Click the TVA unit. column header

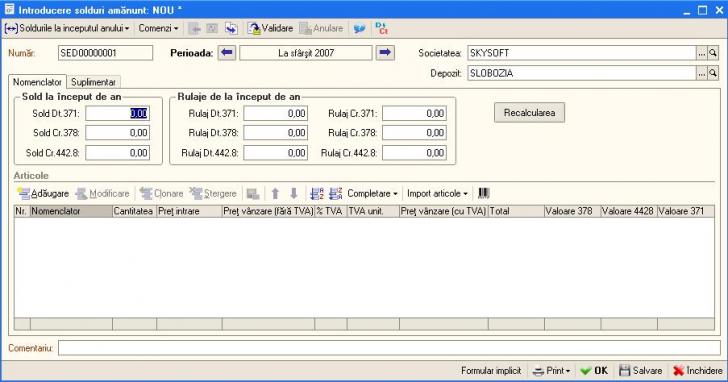(x=373, y=211)
